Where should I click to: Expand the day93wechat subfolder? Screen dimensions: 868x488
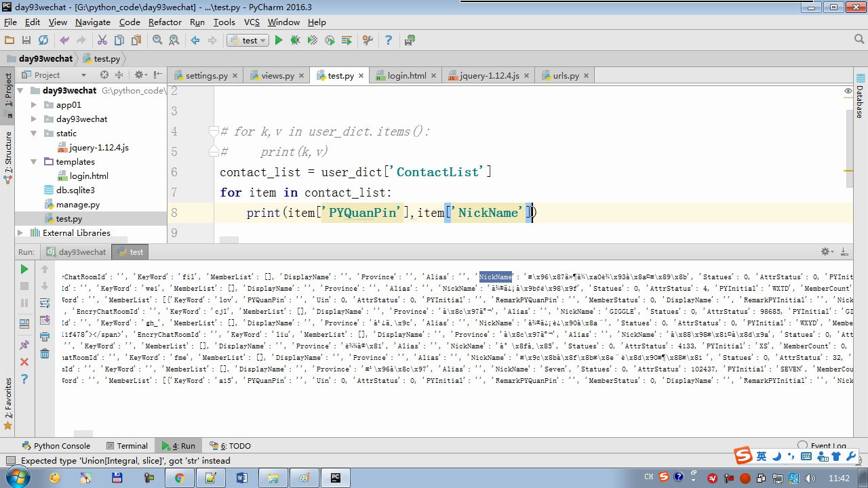point(34,119)
